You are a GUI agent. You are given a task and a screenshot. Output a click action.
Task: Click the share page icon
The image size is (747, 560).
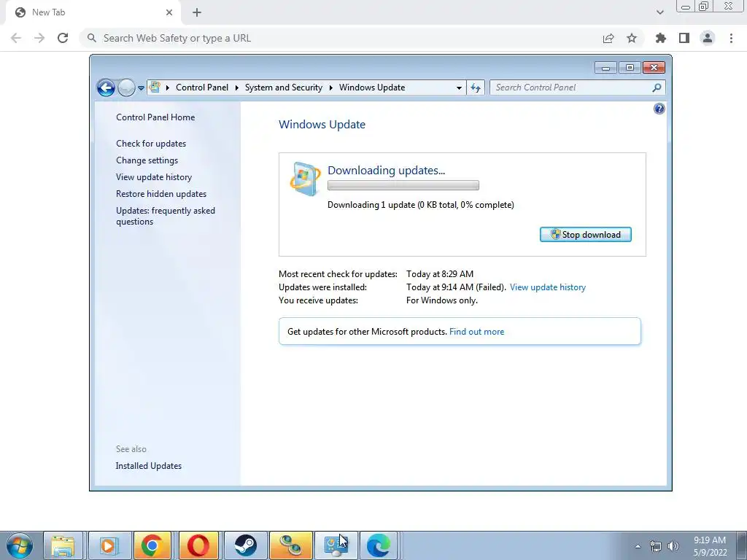pos(608,38)
